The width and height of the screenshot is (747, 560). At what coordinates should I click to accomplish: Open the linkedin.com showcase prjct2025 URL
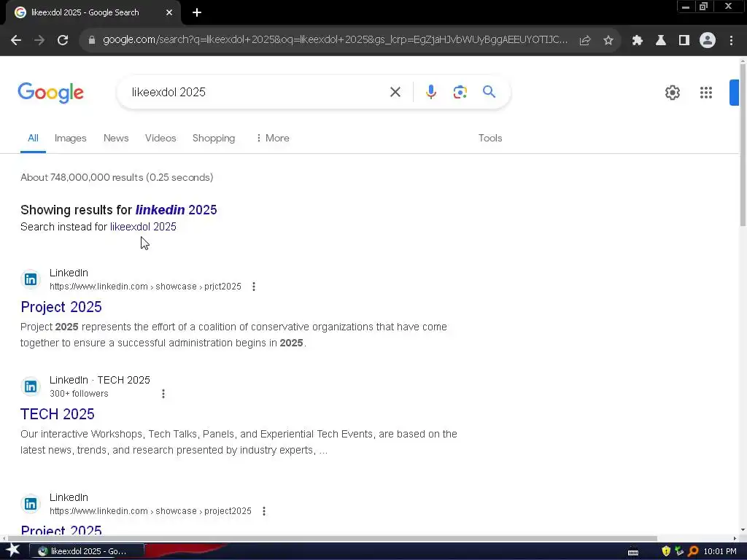pyautogui.click(x=145, y=287)
